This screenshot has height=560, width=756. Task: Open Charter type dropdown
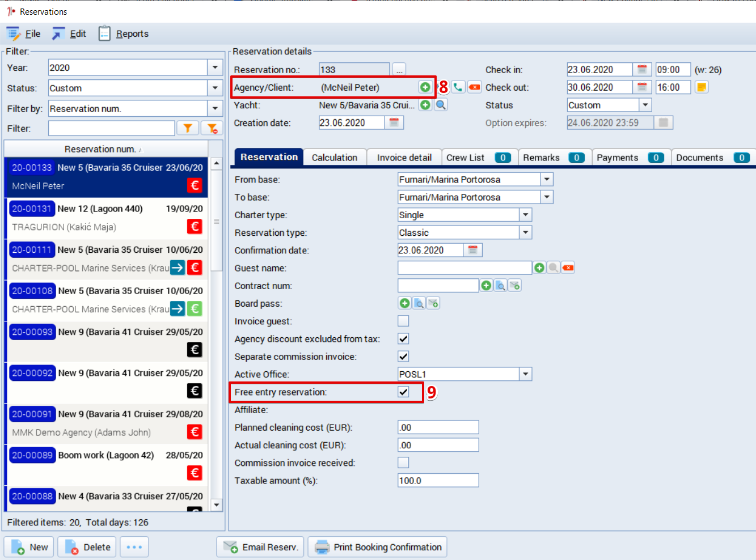[x=525, y=215]
